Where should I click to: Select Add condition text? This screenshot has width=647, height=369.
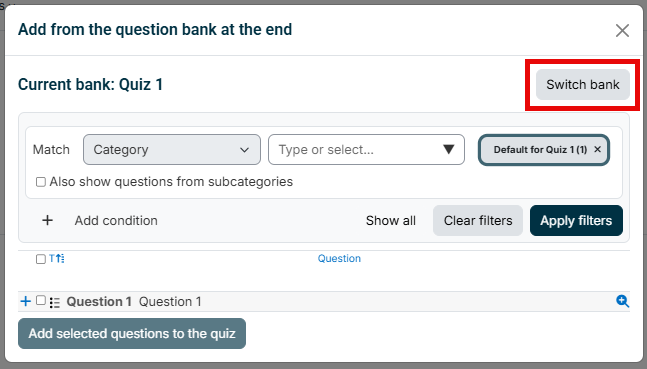pos(116,220)
